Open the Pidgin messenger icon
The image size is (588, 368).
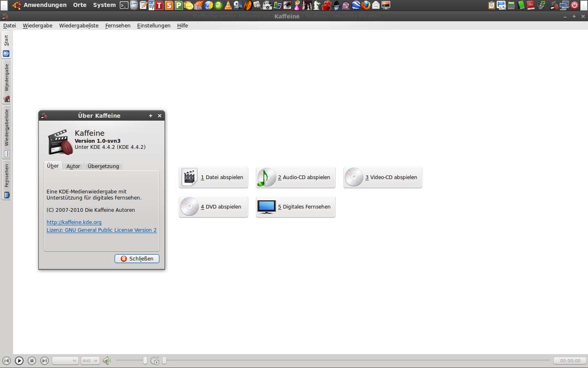(x=346, y=5)
